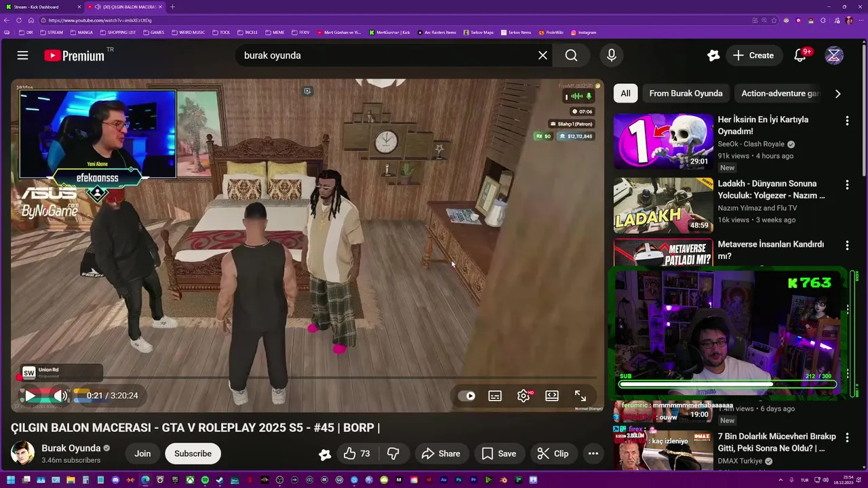
Task: Open more options for 7 Bin Dolarlık video
Action: [847, 438]
